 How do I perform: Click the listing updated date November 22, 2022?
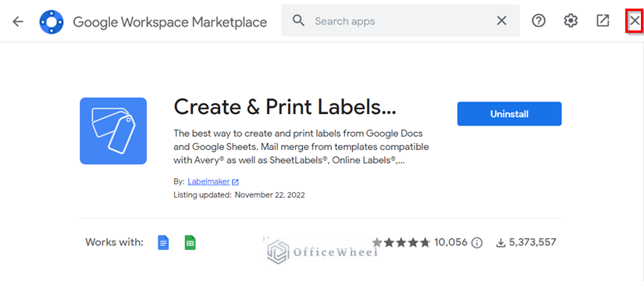click(270, 195)
